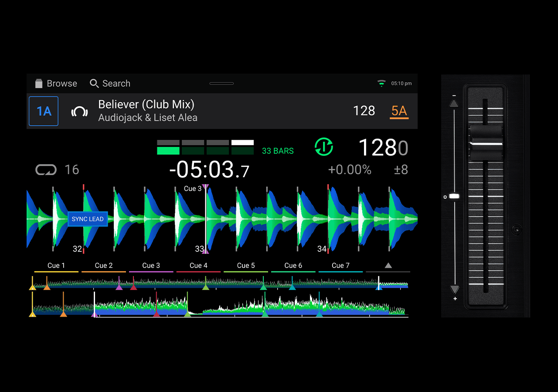Toggle the 5A key indicator

[399, 111]
